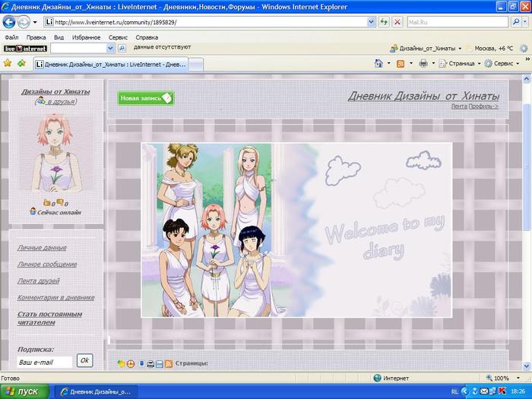
Task: Open the Файл menu
Action: click(x=11, y=37)
